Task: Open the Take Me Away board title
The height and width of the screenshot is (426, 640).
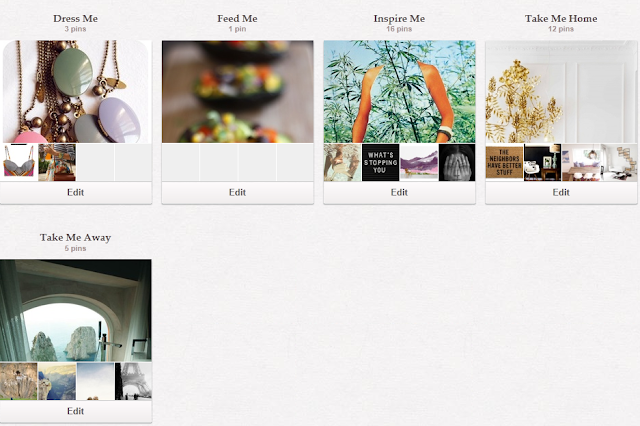Action: pos(76,237)
